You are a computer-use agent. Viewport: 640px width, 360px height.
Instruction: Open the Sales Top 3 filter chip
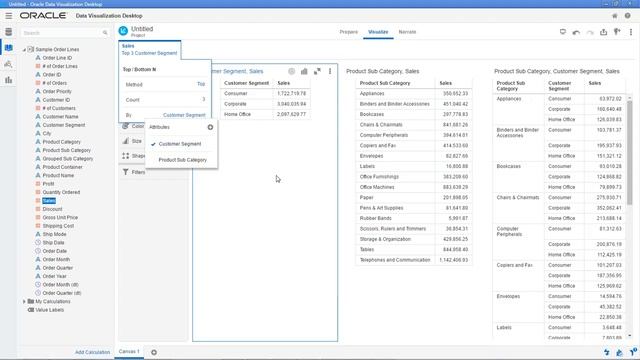point(149,50)
